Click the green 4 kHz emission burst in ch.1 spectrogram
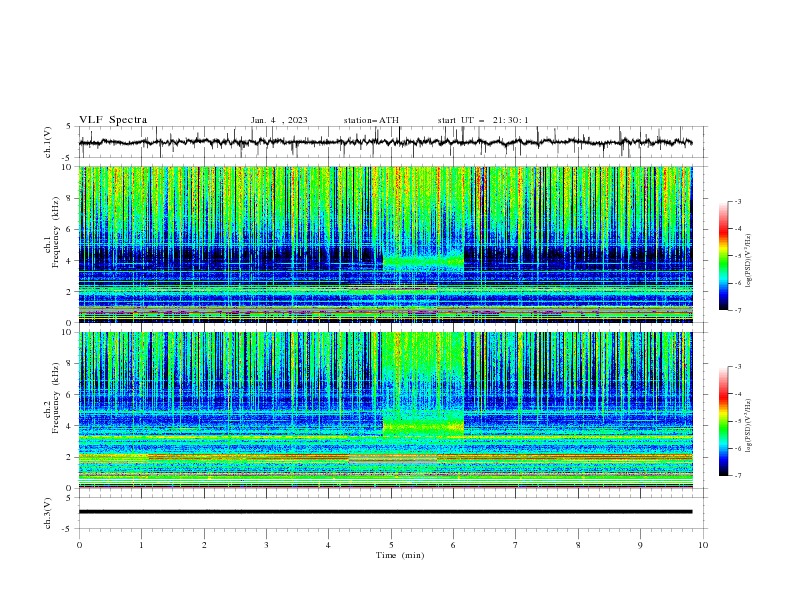The width and height of the screenshot is (792, 612). tap(423, 262)
